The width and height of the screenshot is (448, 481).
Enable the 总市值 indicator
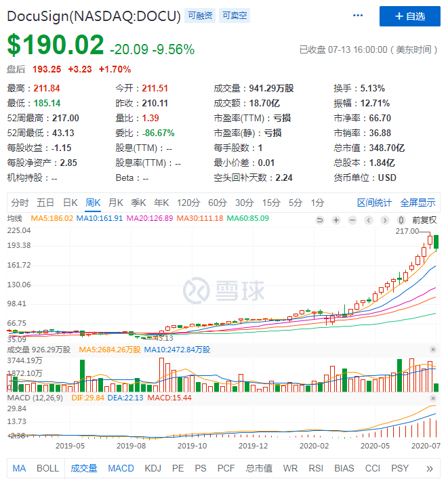[259, 468]
